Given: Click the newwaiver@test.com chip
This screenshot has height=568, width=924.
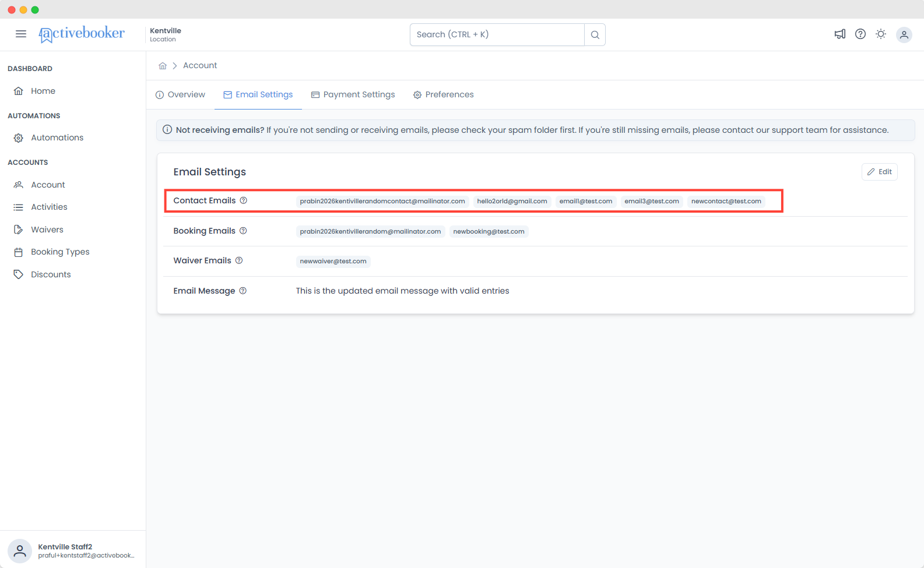Looking at the screenshot, I should click(x=333, y=261).
